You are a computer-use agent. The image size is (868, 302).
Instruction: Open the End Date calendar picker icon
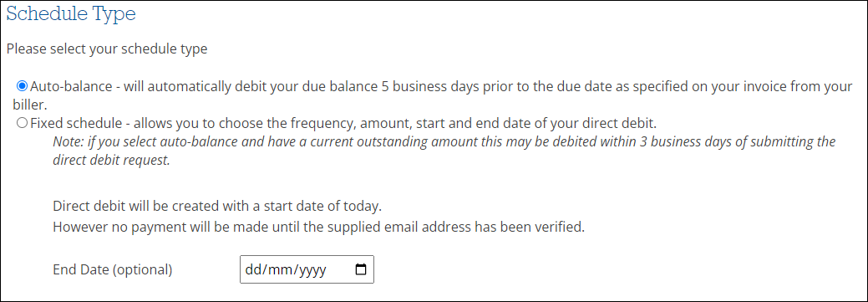pos(360,269)
